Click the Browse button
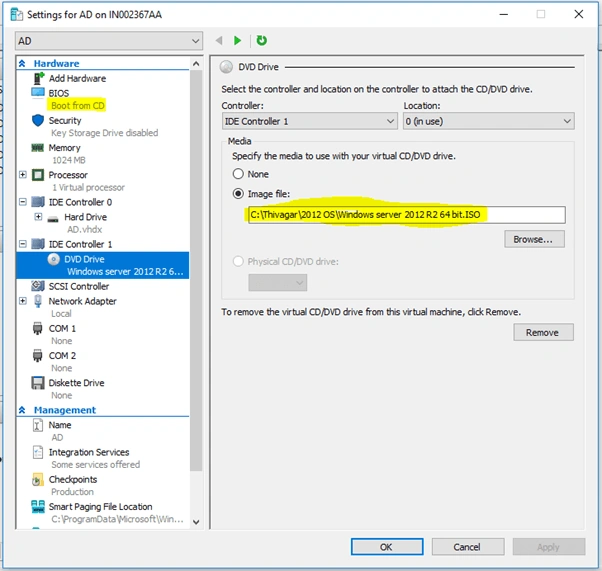The width and height of the screenshot is (602, 571). pos(534,239)
